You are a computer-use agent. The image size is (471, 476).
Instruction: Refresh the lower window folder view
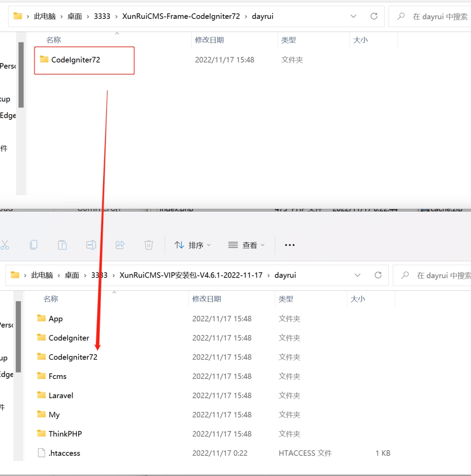[378, 275]
